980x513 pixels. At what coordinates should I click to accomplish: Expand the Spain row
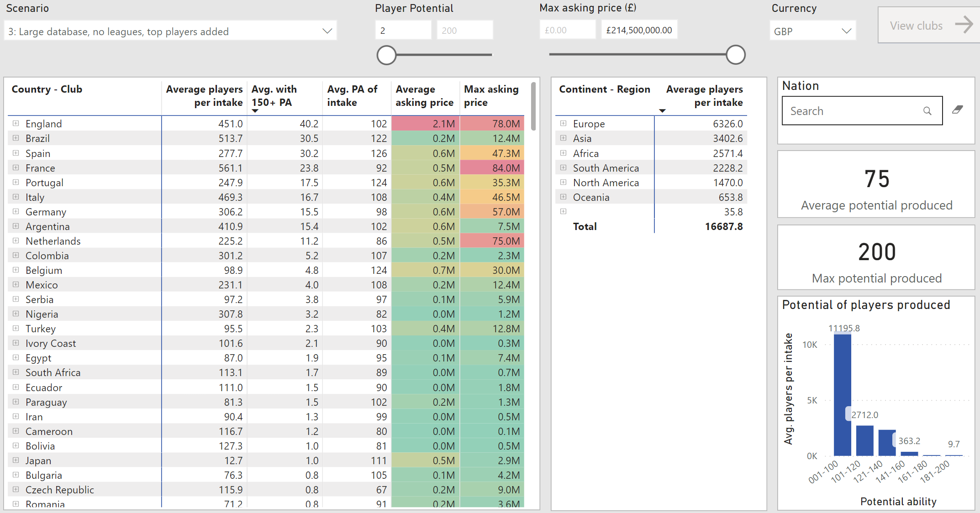[x=16, y=153]
